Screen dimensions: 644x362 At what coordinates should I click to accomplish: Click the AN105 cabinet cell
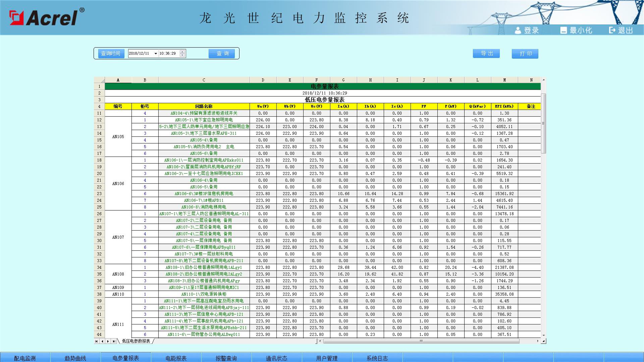pos(118,137)
